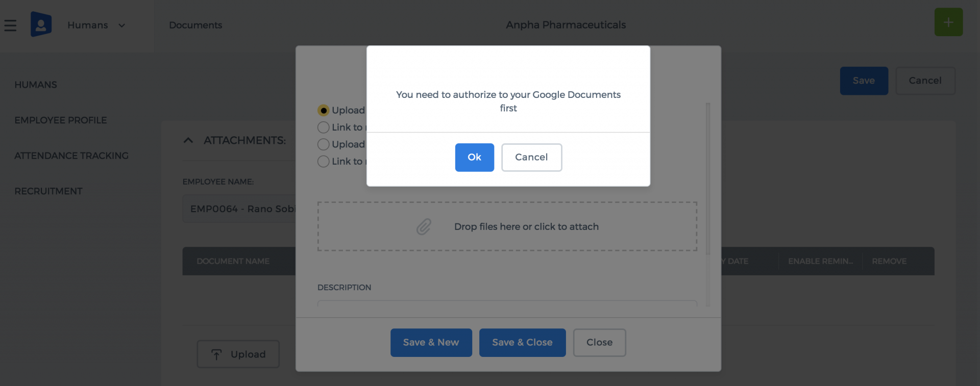Image resolution: width=980 pixels, height=386 pixels.
Task: Click the paperclip attach icon
Action: pos(424,226)
